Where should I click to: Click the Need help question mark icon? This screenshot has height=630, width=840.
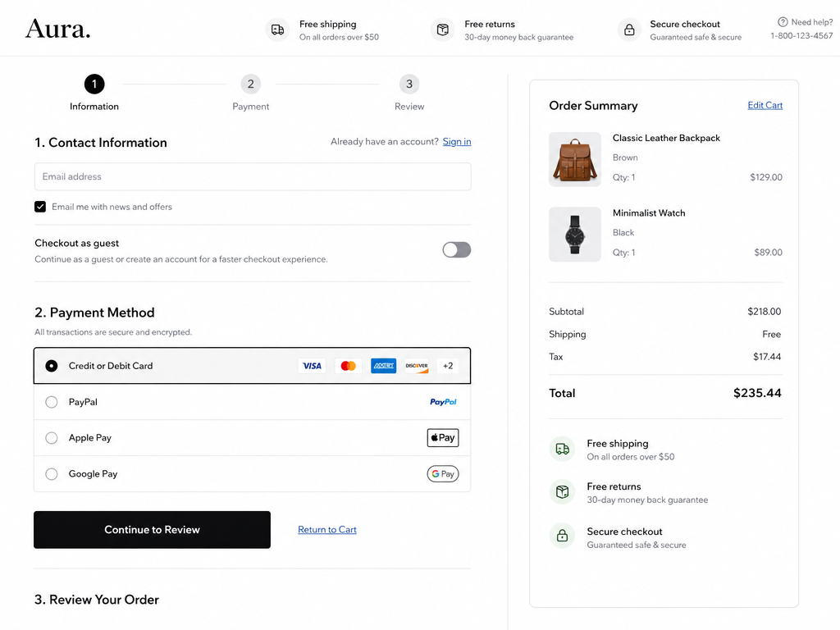(x=783, y=22)
